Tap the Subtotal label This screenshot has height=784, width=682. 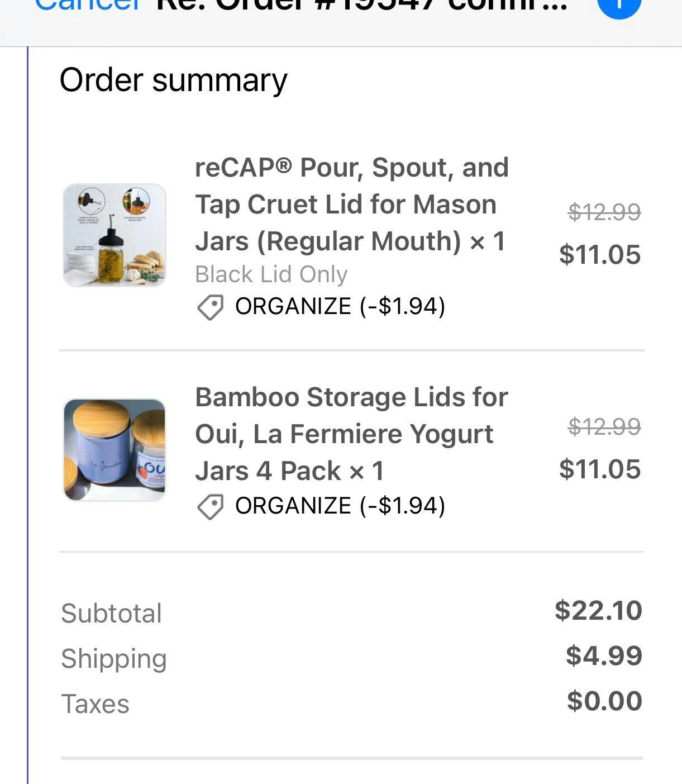(x=111, y=613)
